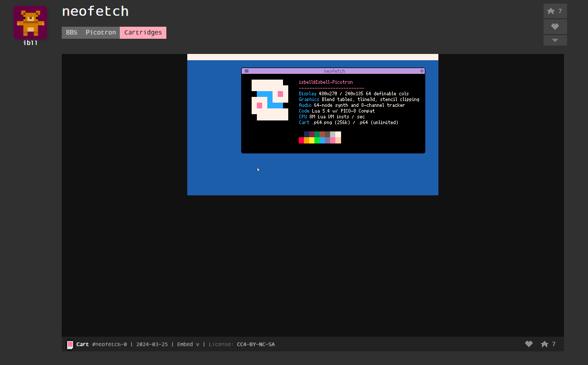Click the Audio line in neofetch output
Image resolution: width=588 pixels, height=365 pixels.
(352, 105)
